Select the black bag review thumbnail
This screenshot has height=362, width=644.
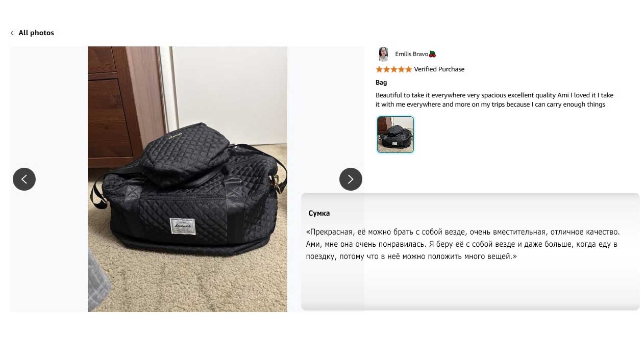(395, 135)
